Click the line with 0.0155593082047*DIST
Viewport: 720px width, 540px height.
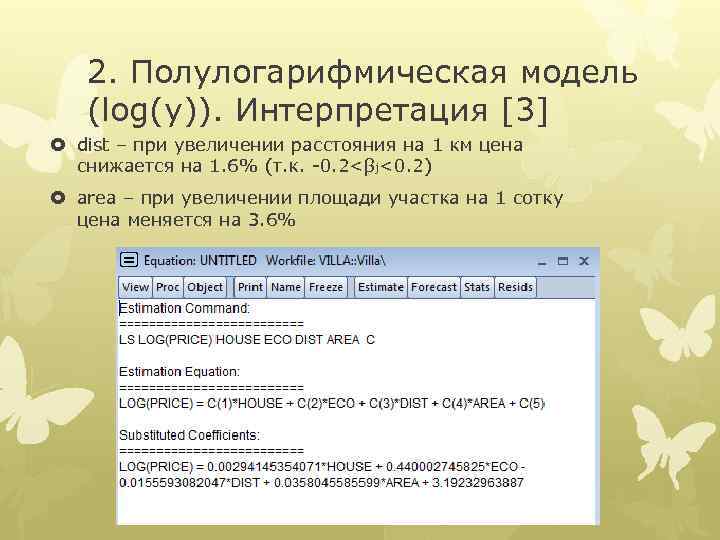pos(321,483)
